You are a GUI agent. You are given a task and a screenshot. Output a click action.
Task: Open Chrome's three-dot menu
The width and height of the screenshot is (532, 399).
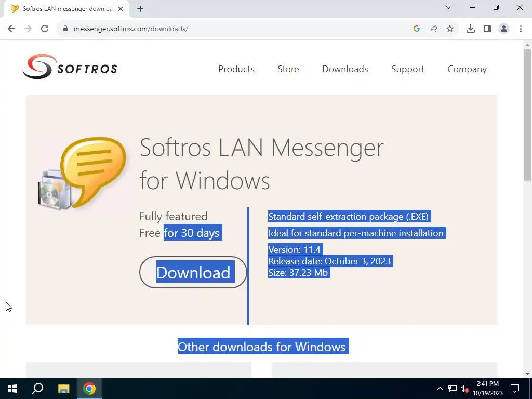pyautogui.click(x=521, y=29)
